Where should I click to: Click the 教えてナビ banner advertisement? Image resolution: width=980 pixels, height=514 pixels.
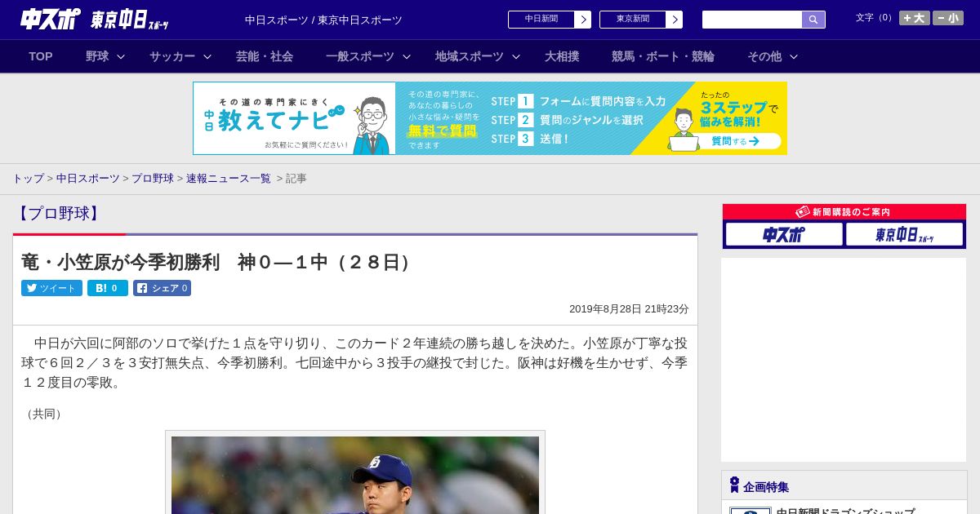tap(490, 118)
